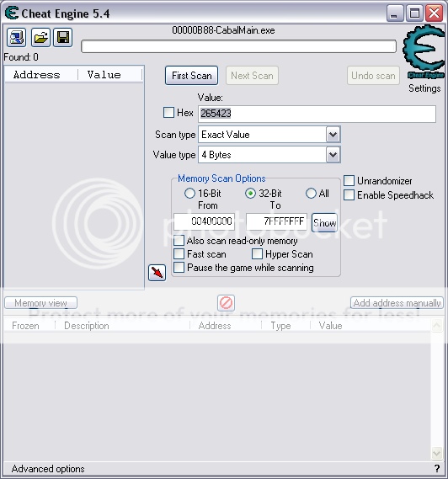This screenshot has height=479, width=448.
Task: Click the scroll down arrow of the cheat table
Action: point(437,453)
